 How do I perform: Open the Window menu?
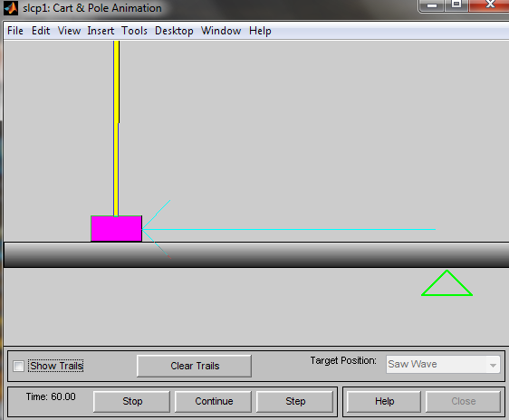point(221,31)
